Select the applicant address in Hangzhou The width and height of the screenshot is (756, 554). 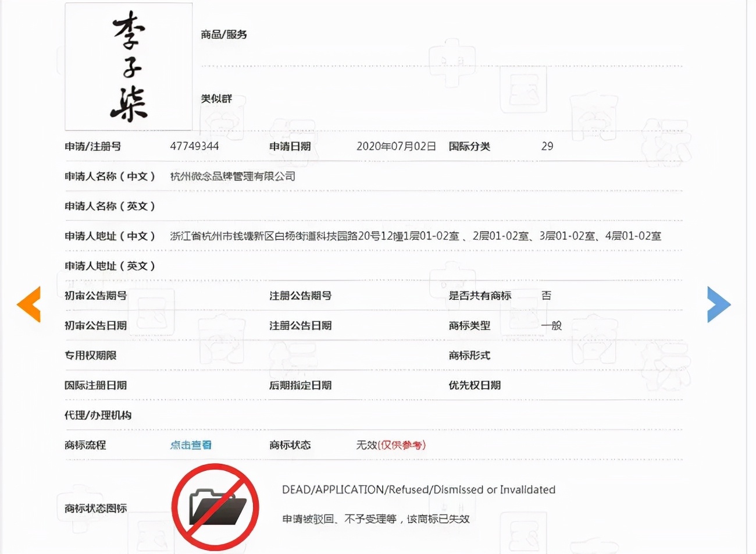click(415, 236)
